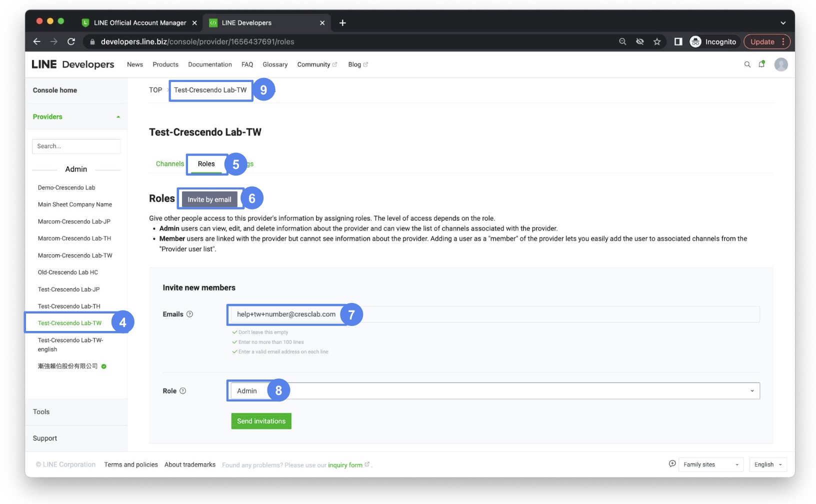Image resolution: width=816 pixels, height=504 pixels.
Task: Bookmark this page with the star icon
Action: tap(657, 41)
